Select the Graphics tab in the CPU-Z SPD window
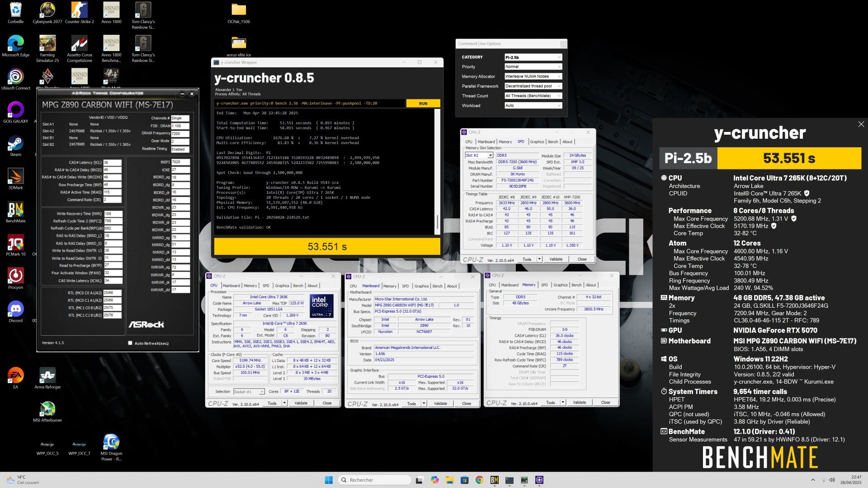Viewport: 868px width, 488px height. tap(537, 142)
